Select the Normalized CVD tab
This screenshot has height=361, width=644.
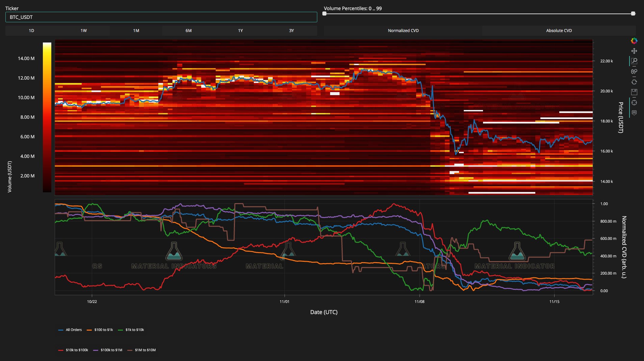coord(403,31)
